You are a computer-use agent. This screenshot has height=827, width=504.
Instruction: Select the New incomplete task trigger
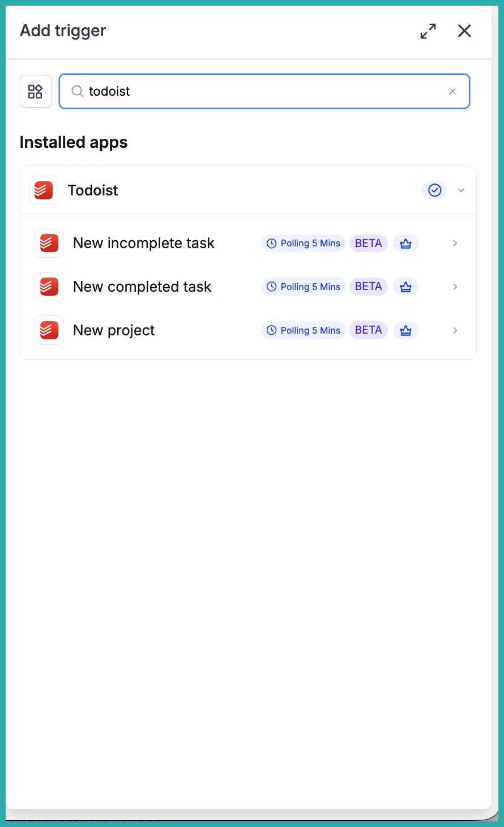pyautogui.click(x=144, y=244)
